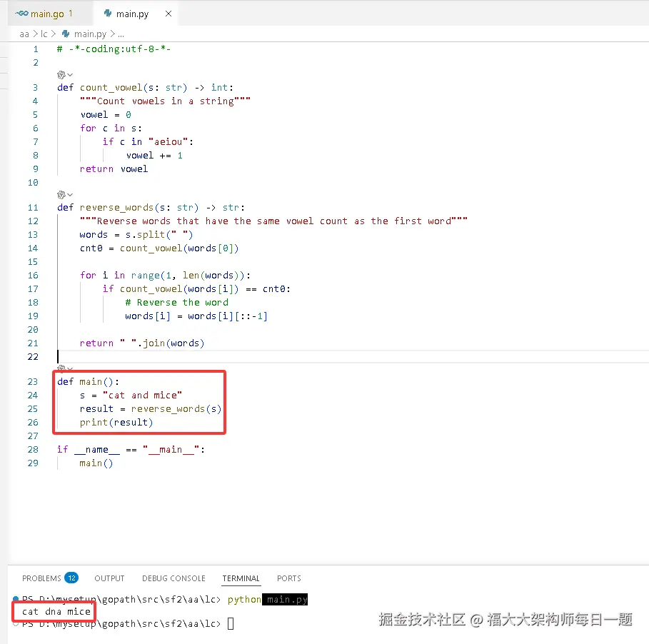This screenshot has height=644, width=649.
Task: Close the main.py tab
Action: [168, 14]
